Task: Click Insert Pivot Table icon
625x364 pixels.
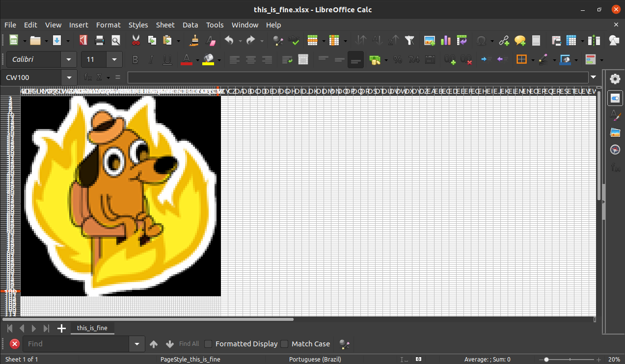Action: pyautogui.click(x=461, y=40)
